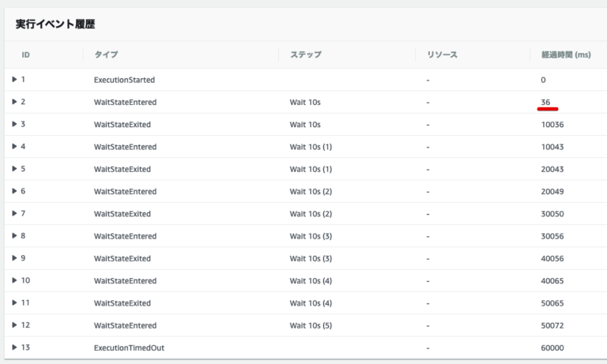
Task: Click the ステップ column header
Action: point(306,54)
